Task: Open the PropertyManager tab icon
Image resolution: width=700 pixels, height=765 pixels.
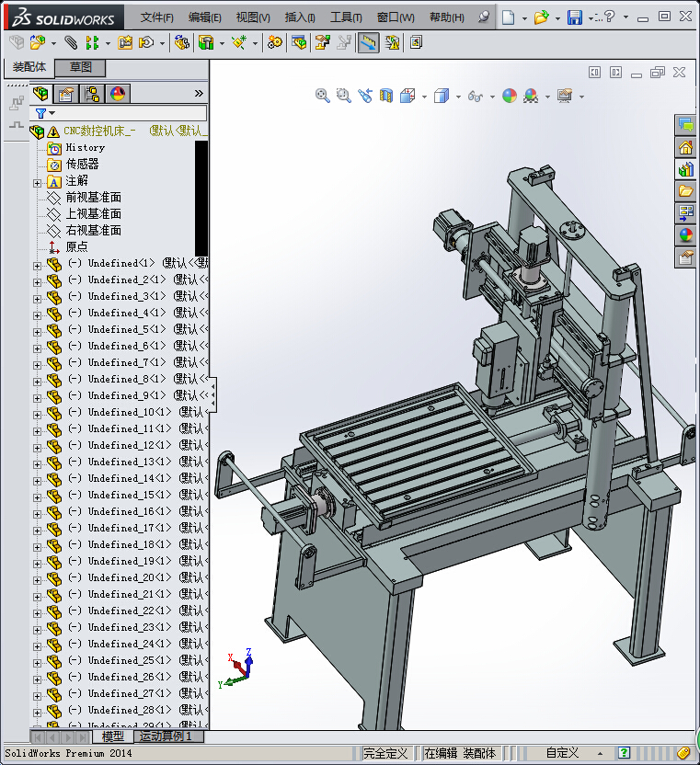Action: [66, 94]
